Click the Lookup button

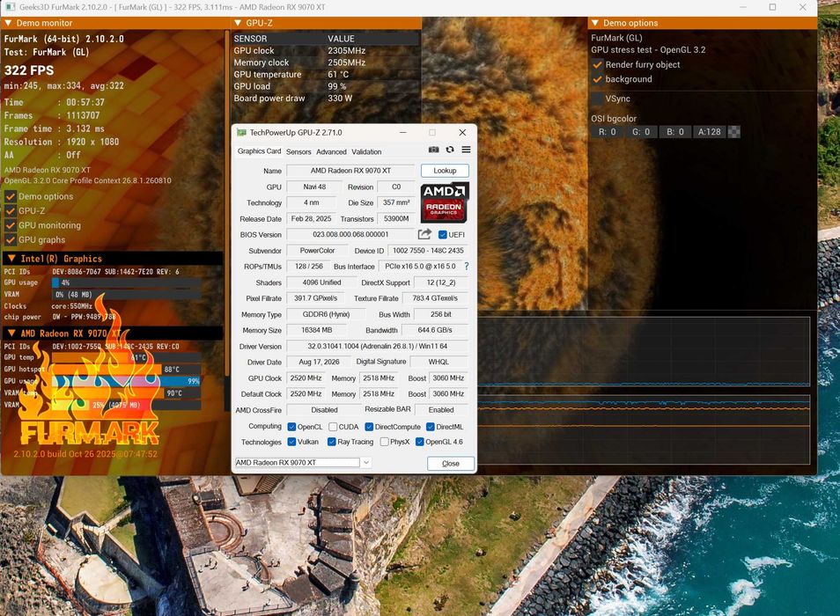coord(445,170)
